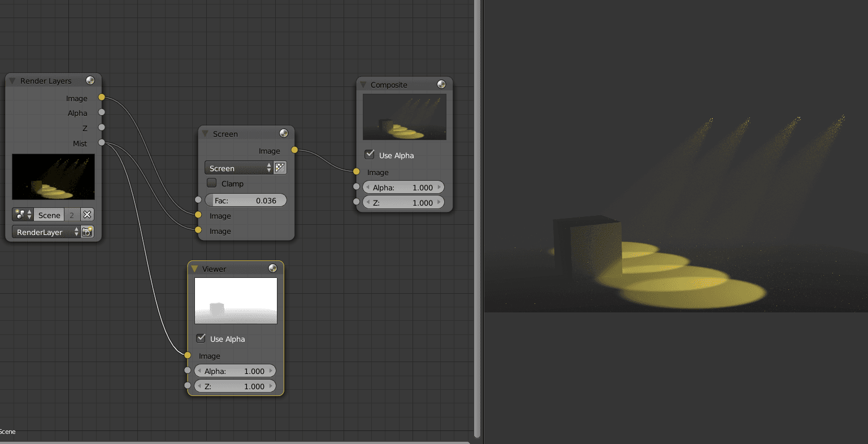Click the Mist output socket

(x=102, y=142)
